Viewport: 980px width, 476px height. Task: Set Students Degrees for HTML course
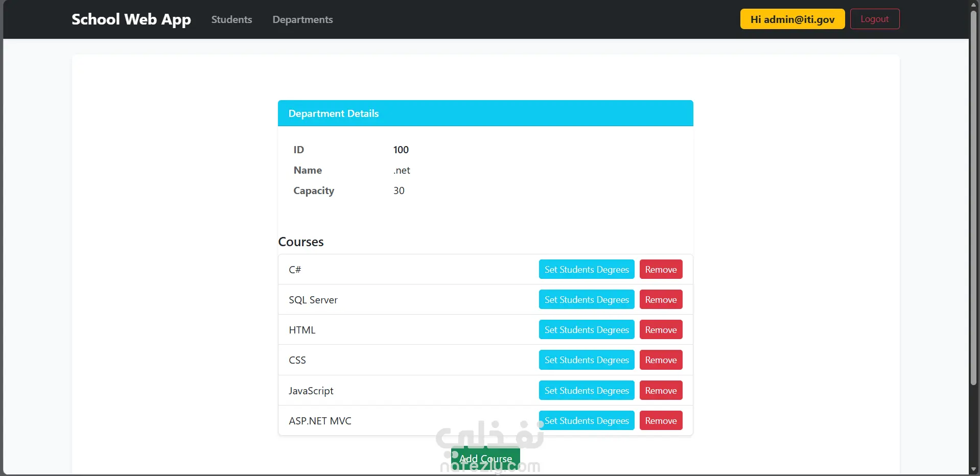[587, 329]
